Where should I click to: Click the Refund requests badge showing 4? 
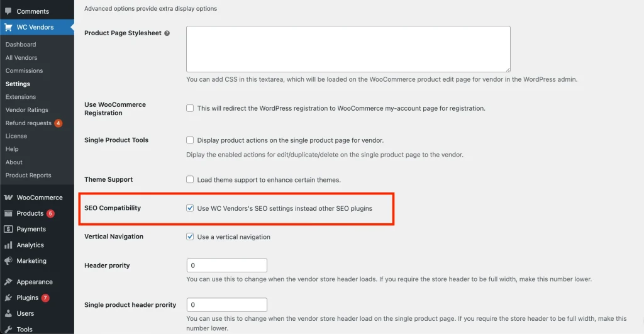[58, 123]
